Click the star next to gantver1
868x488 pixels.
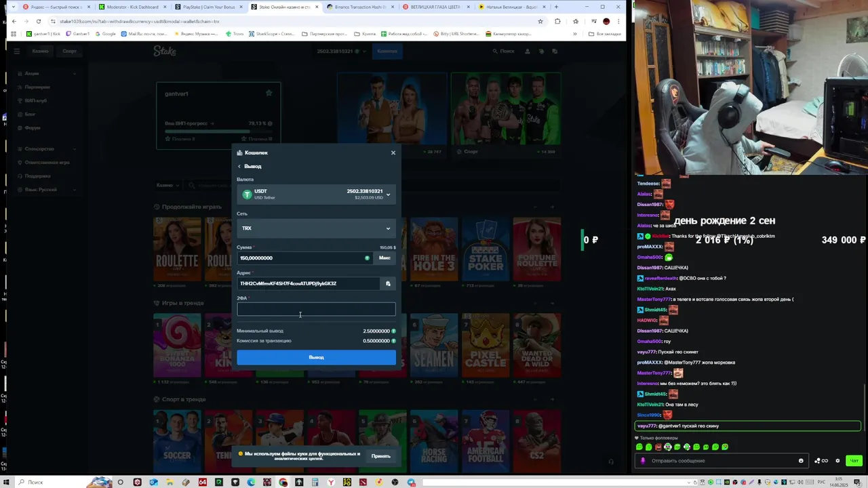coord(269,93)
